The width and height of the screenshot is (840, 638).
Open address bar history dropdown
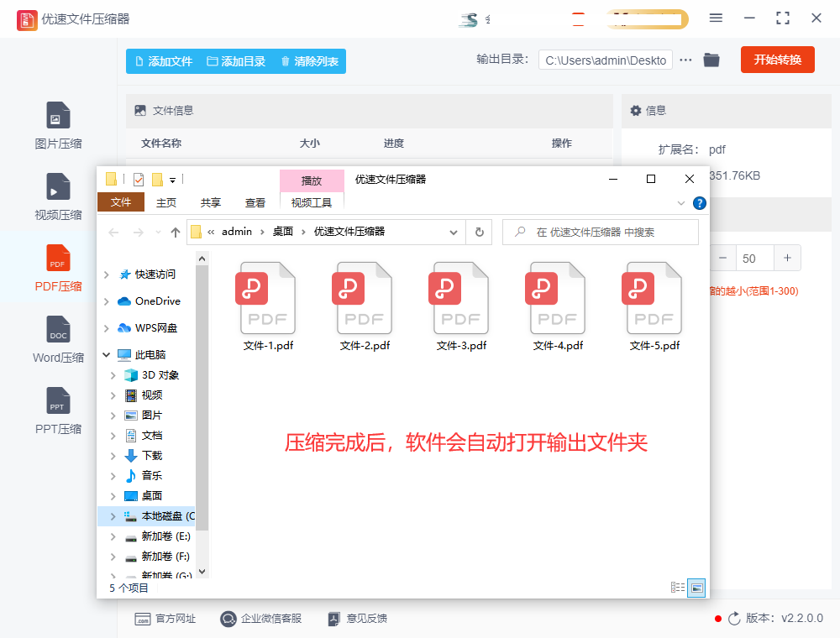pyautogui.click(x=454, y=233)
